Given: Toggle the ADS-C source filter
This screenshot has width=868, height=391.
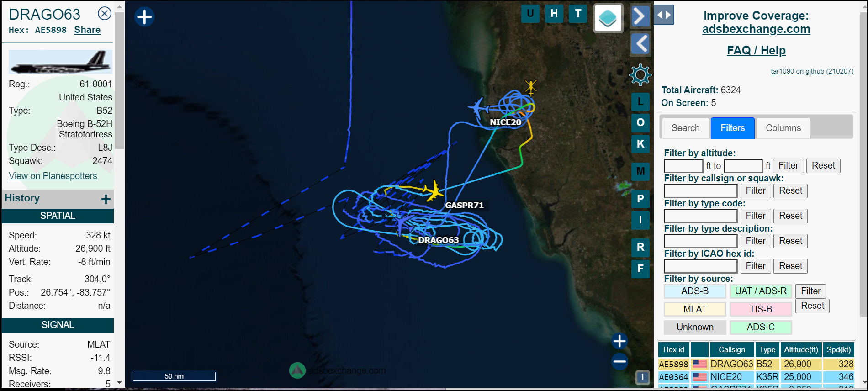Looking at the screenshot, I should click(761, 327).
